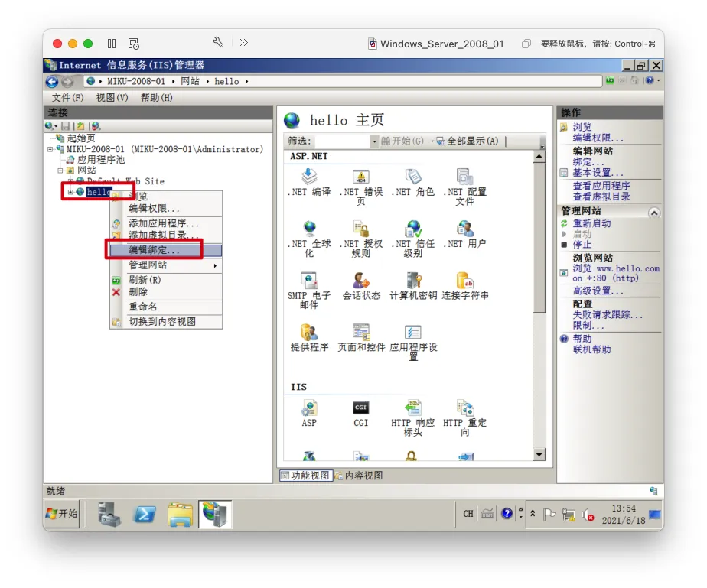The height and width of the screenshot is (588, 707).
Task: Collapse the 管理网站 section chevron
Action: point(654,213)
